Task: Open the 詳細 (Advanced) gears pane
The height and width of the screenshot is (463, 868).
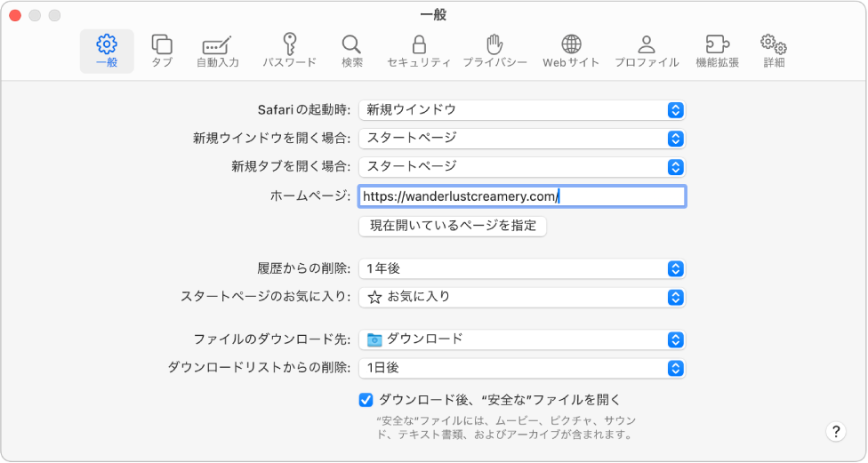Action: coord(774,51)
